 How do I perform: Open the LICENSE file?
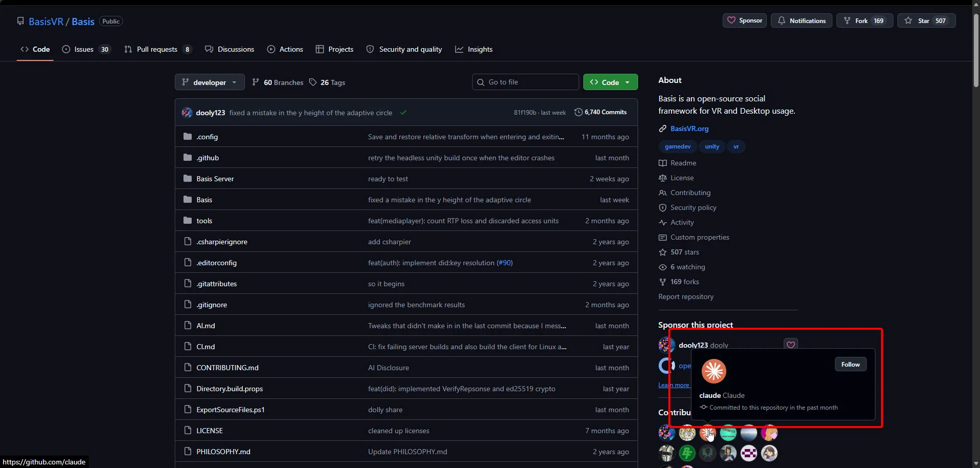[210, 431]
